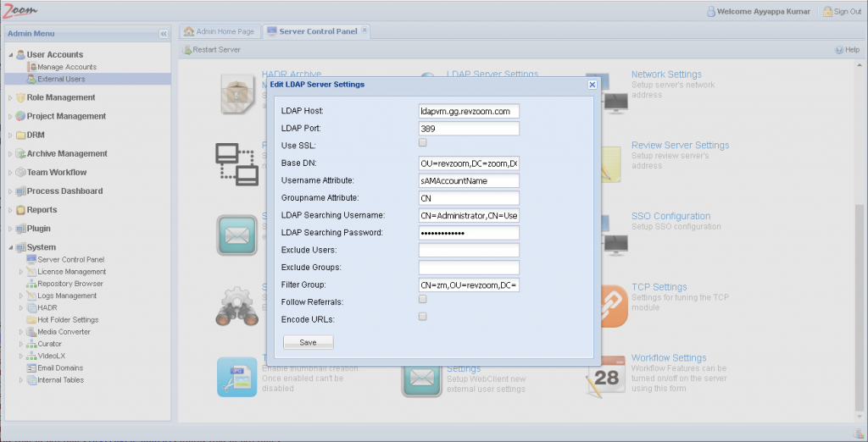Click the Workflow Settings calendar icon
The height and width of the screenshot is (442, 868).
tap(607, 377)
